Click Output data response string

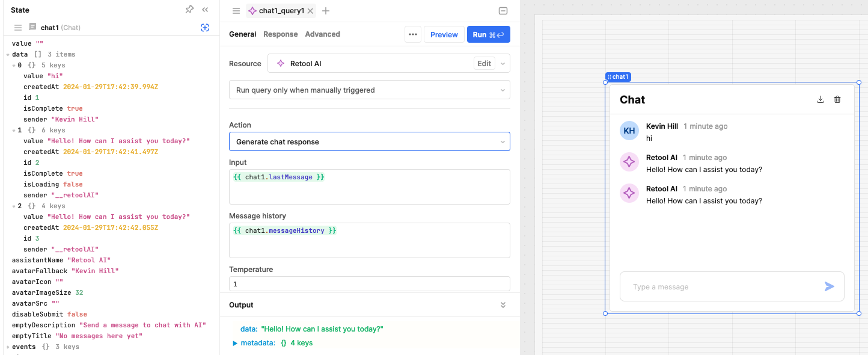[322, 329]
